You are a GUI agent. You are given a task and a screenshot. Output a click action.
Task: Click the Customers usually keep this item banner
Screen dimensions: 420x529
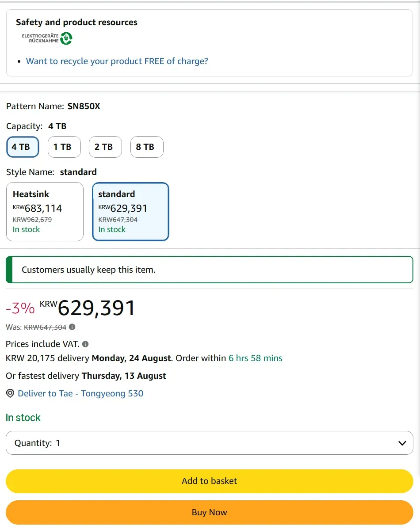pyautogui.click(x=209, y=270)
